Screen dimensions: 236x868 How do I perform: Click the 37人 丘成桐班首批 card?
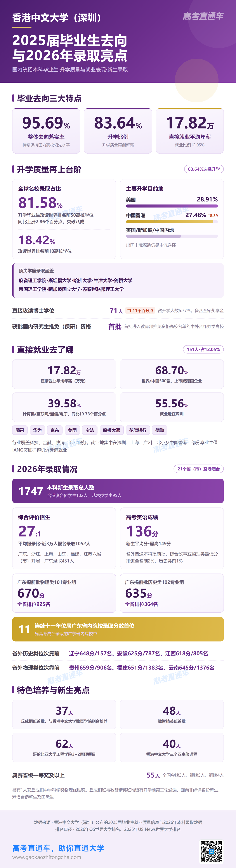click(x=64, y=714)
